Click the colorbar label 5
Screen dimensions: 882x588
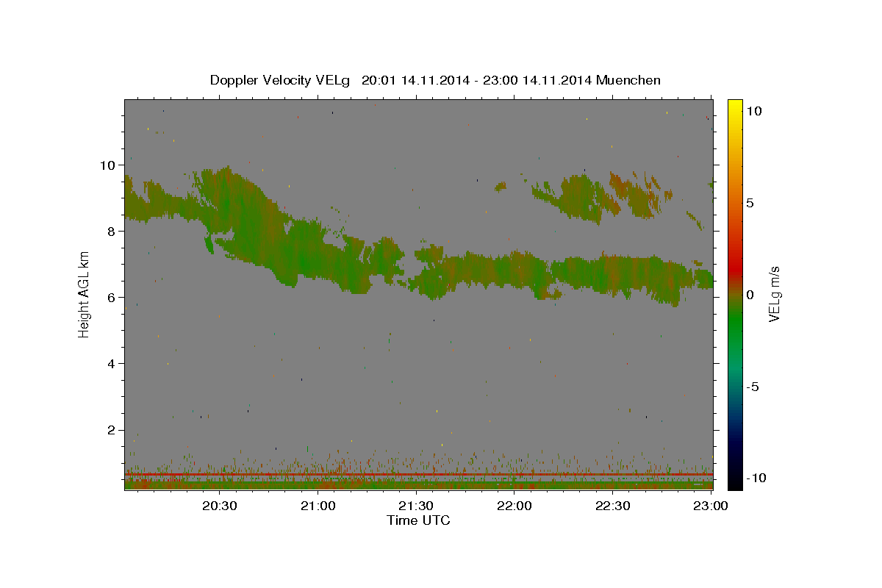pyautogui.click(x=751, y=202)
